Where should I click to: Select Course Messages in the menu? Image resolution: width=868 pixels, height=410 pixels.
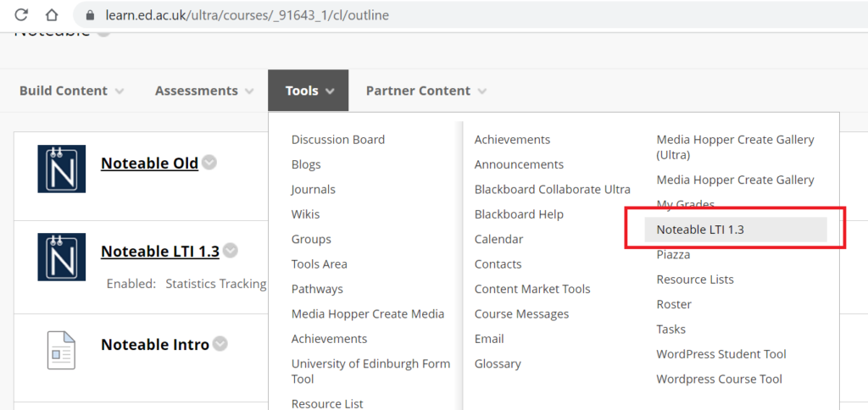coord(521,313)
